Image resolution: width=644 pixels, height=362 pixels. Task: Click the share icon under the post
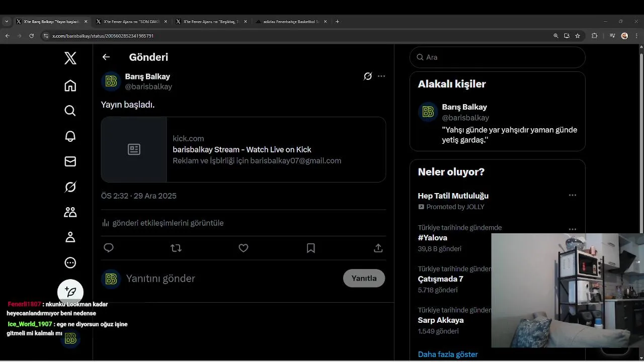pyautogui.click(x=378, y=248)
